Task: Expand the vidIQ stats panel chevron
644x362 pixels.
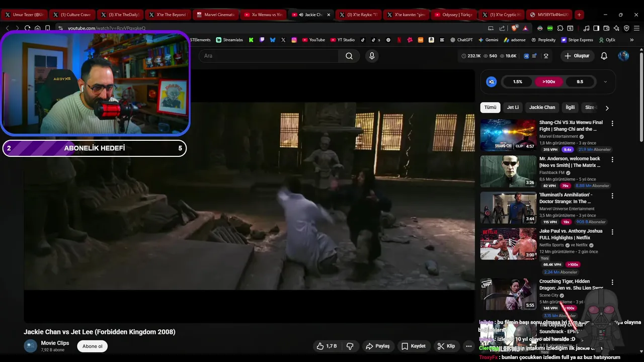Action: pyautogui.click(x=605, y=81)
